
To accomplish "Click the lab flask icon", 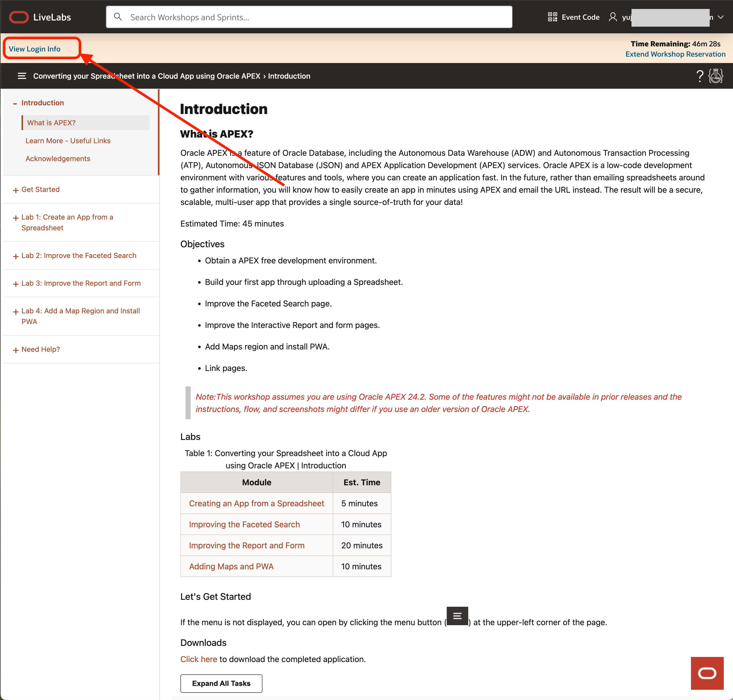I will click(716, 76).
